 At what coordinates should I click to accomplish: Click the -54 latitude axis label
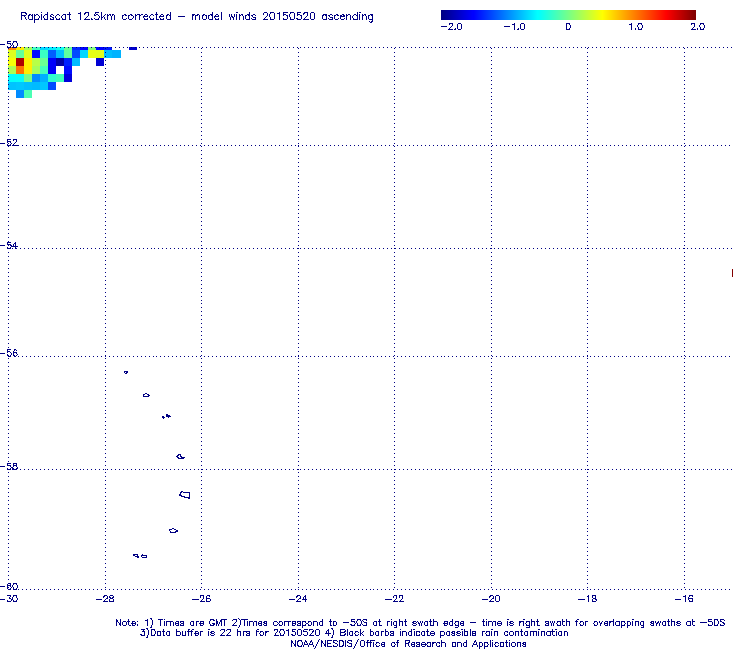(9, 245)
